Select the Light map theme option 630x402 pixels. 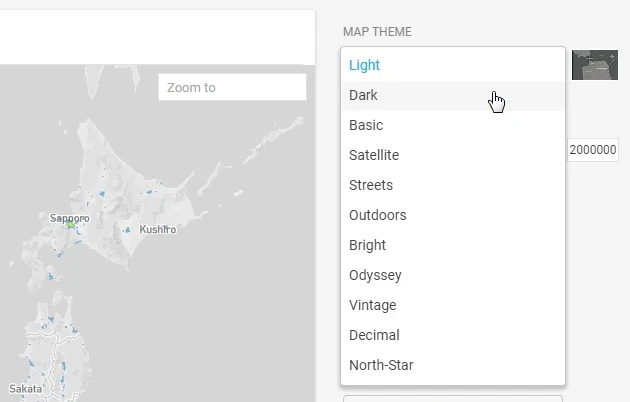(453, 65)
